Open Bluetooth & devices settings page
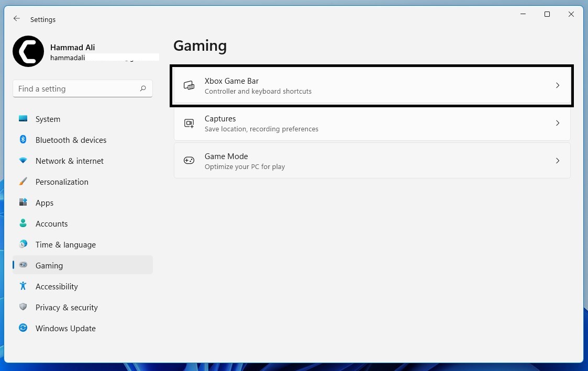The image size is (588, 371). pos(71,140)
